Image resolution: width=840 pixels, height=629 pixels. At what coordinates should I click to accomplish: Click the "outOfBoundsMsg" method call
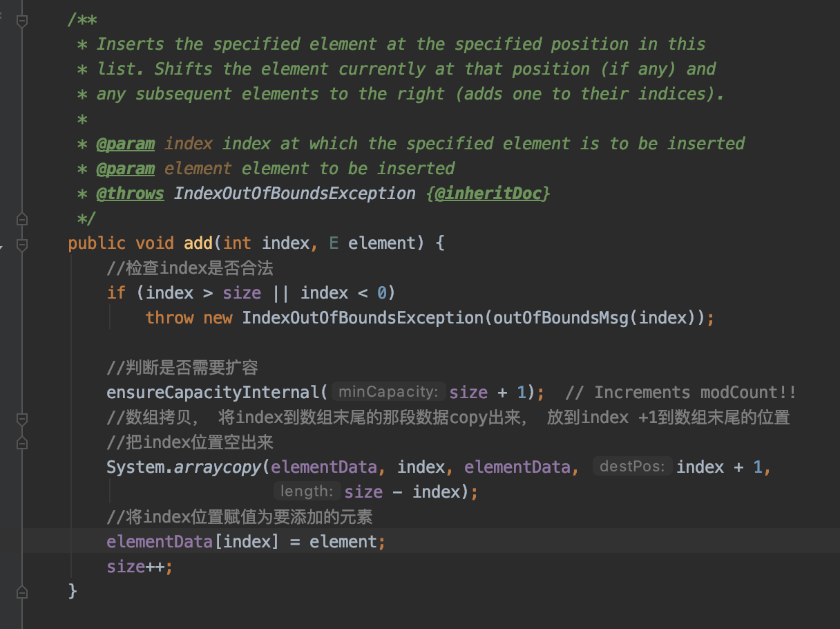(x=561, y=318)
